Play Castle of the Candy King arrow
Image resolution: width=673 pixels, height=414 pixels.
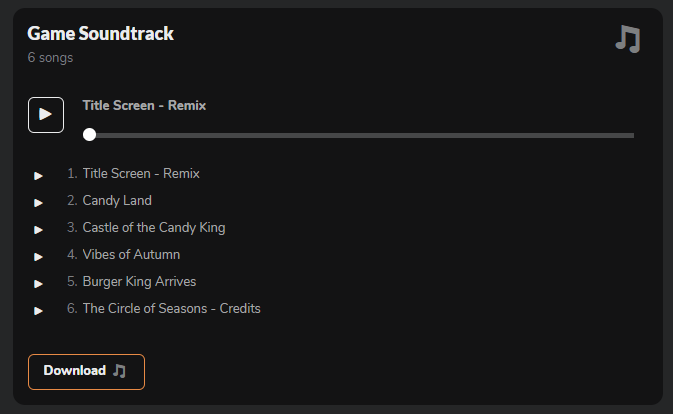pyautogui.click(x=38, y=229)
